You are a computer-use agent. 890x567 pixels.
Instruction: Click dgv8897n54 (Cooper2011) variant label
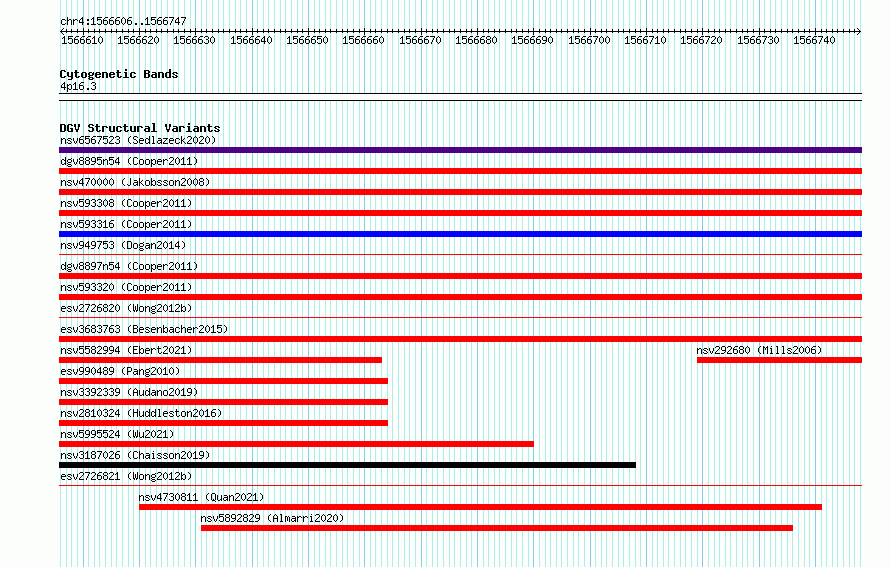(x=129, y=266)
